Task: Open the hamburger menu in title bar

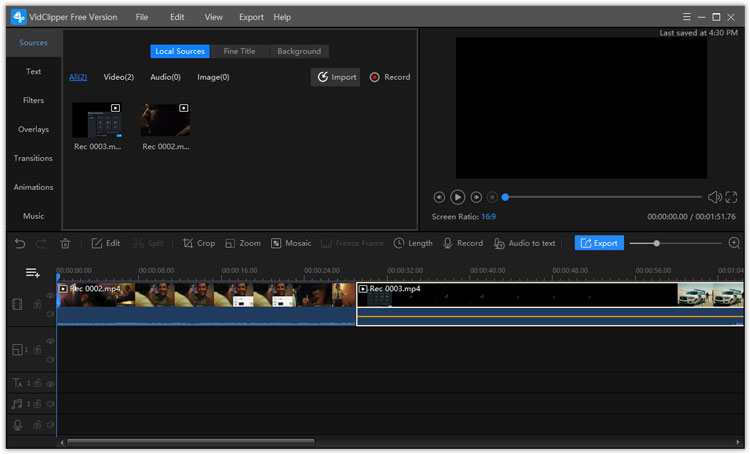Action: 686,17
